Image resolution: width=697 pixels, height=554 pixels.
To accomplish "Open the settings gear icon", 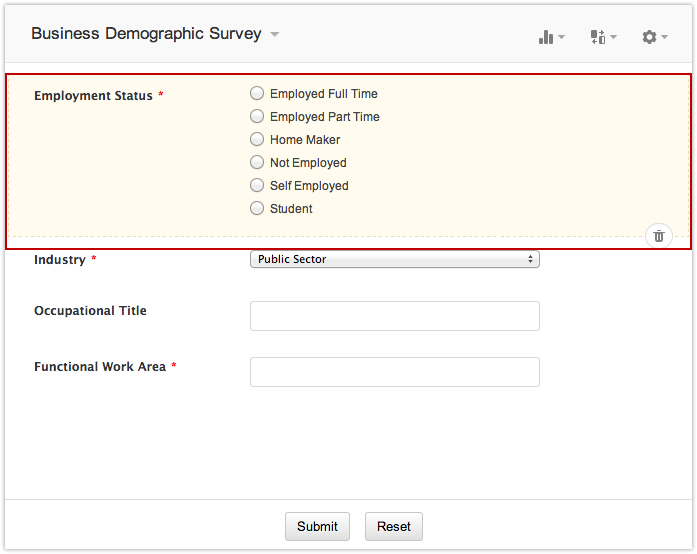I will tap(650, 36).
